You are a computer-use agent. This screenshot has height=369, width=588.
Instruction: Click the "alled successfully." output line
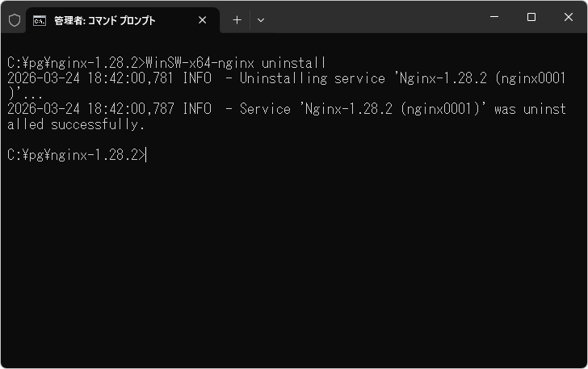pyautogui.click(x=76, y=124)
